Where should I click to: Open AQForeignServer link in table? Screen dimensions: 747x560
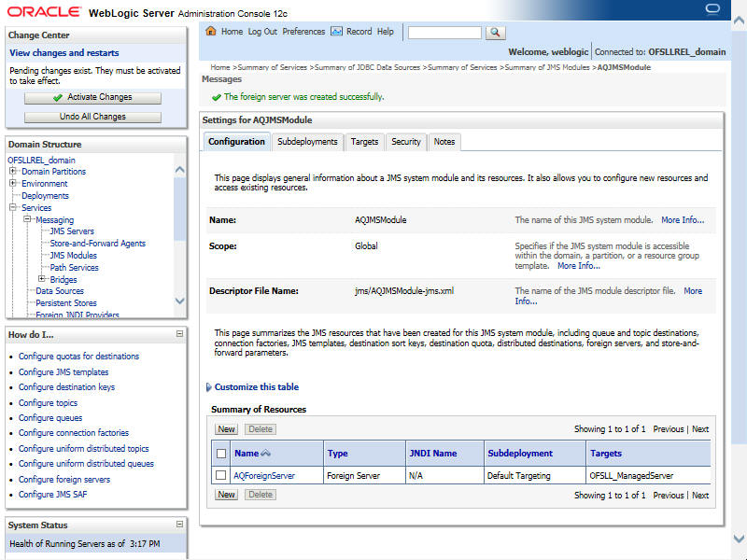pos(264,476)
